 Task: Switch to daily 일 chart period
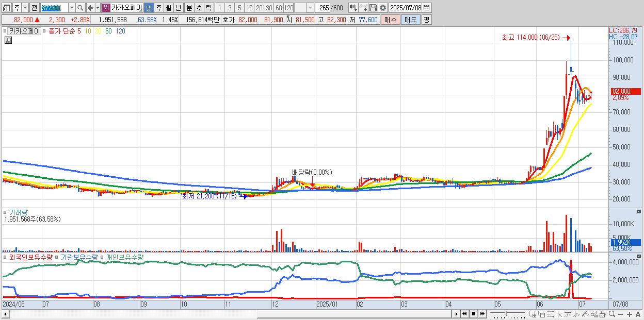pos(149,8)
